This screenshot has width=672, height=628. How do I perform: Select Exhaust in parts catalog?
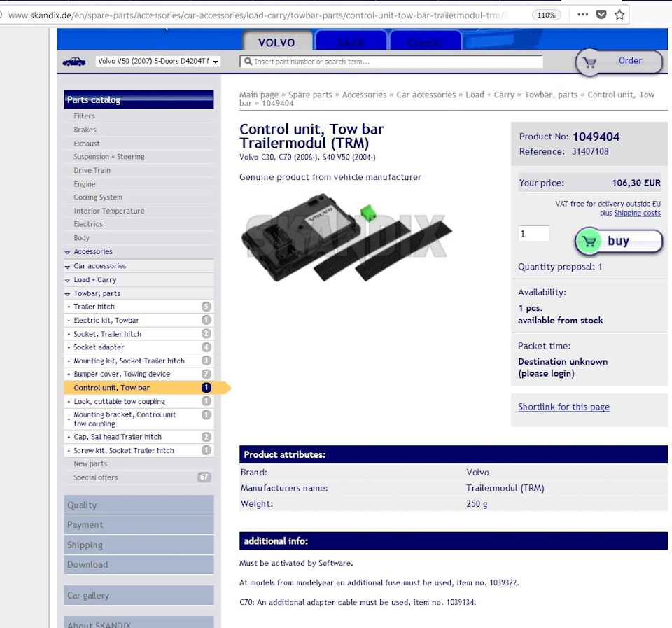pyautogui.click(x=87, y=144)
